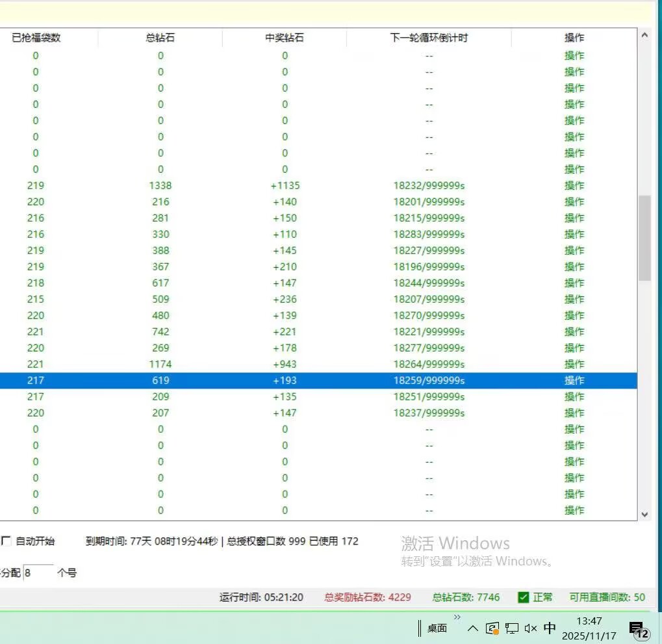Open 操作 for the row with countdown 18221/999999s
662x644 pixels.
[574, 332]
